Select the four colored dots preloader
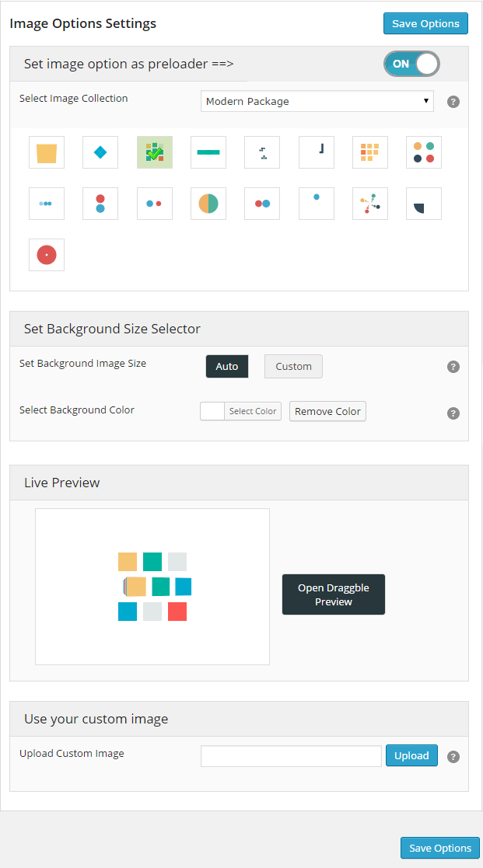Viewport: 483px width, 868px height. [423, 152]
